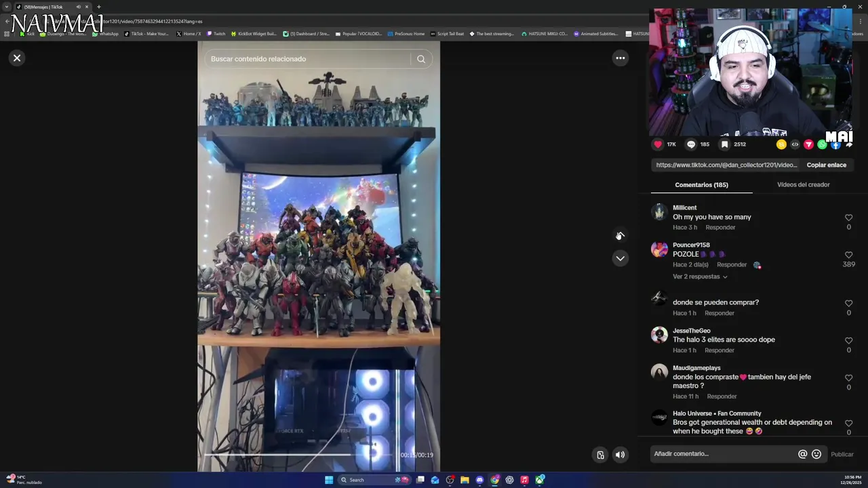Image resolution: width=868 pixels, height=488 pixels.
Task: Select the TikTok video URL text field
Action: [x=726, y=165]
